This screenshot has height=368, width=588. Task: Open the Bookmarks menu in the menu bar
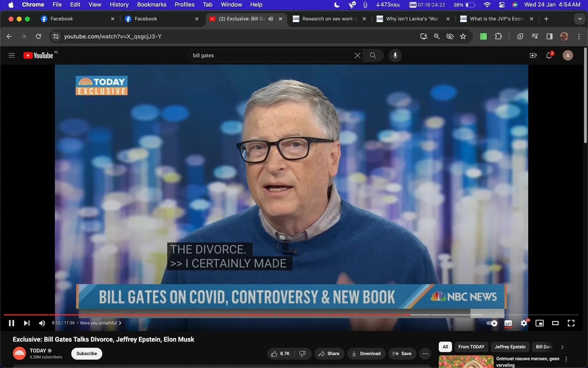click(152, 5)
